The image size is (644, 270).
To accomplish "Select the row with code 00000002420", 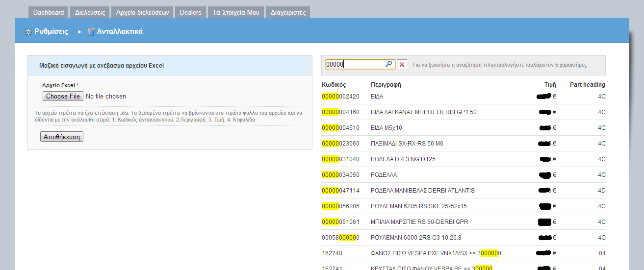I will (x=340, y=97).
